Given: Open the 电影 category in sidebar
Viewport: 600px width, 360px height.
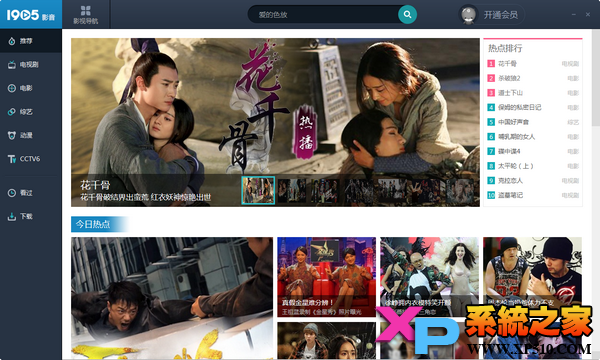Looking at the screenshot, I should tap(31, 88).
